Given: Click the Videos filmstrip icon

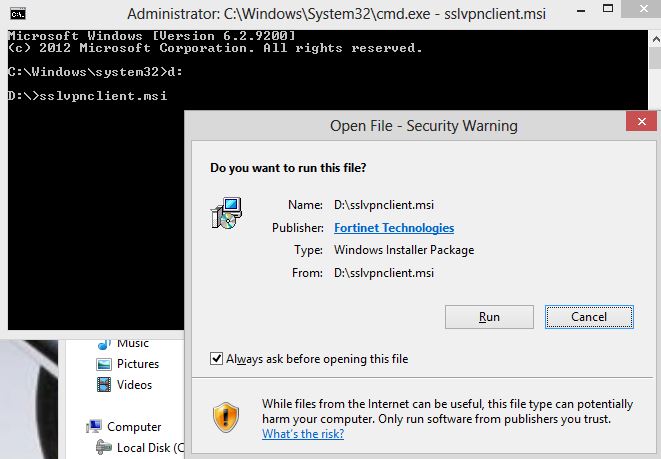Looking at the screenshot, I should click(104, 385).
